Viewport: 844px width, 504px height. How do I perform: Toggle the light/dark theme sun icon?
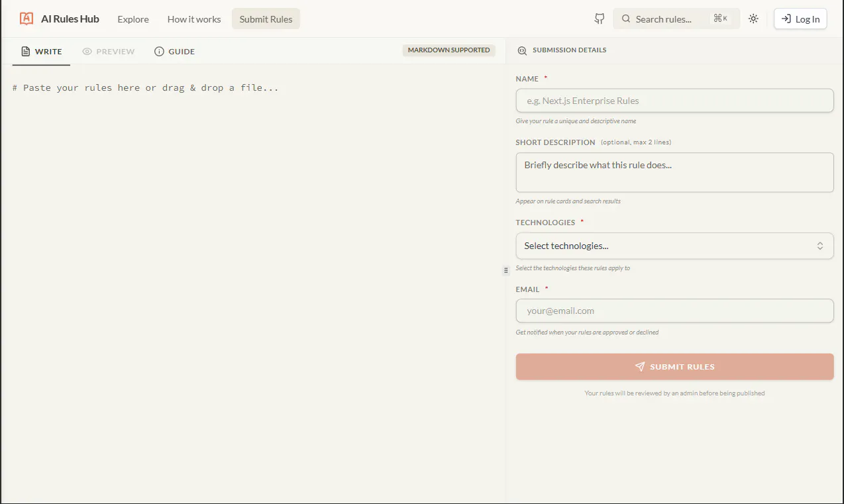[x=753, y=19]
